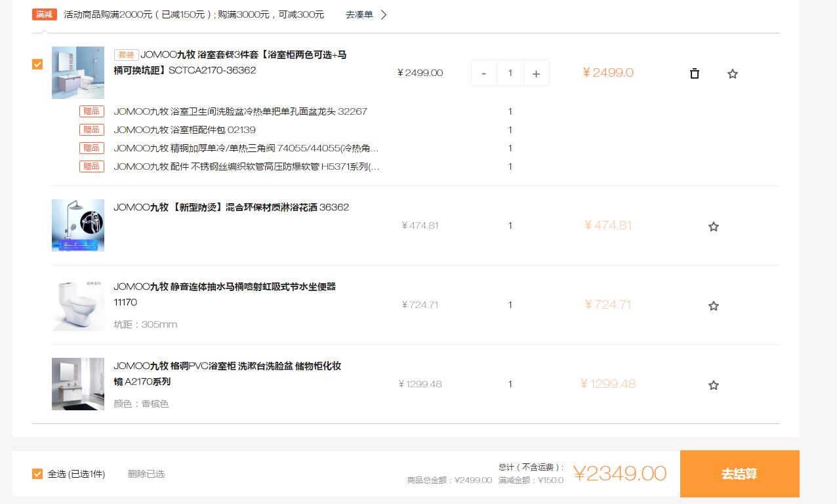Open the 去凑单 link
The image size is (837, 504).
(x=359, y=14)
